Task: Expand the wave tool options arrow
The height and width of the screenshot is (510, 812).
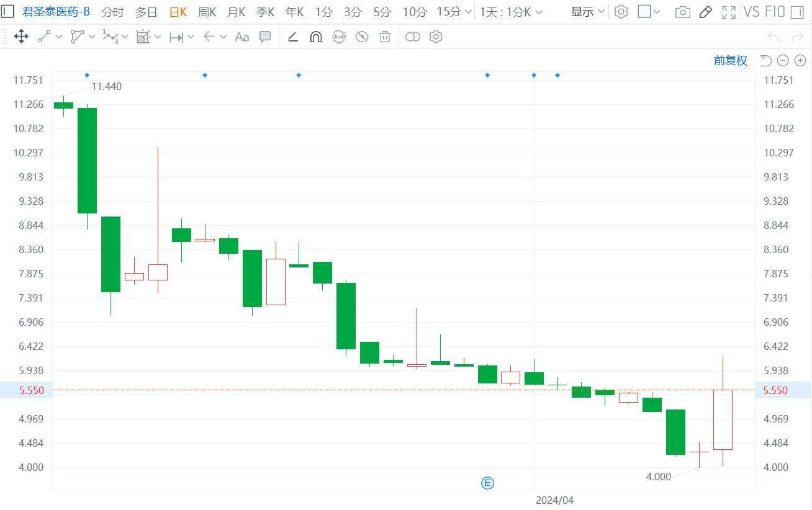Action: coord(125,37)
